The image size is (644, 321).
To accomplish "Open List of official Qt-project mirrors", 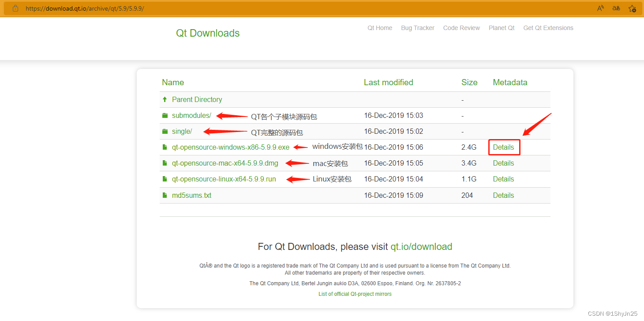I will 355,294.
